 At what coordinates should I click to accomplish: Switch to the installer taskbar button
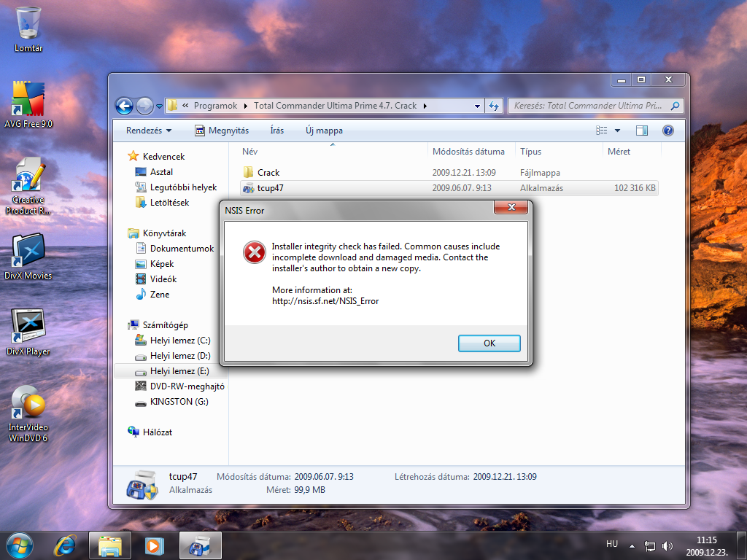(x=200, y=545)
